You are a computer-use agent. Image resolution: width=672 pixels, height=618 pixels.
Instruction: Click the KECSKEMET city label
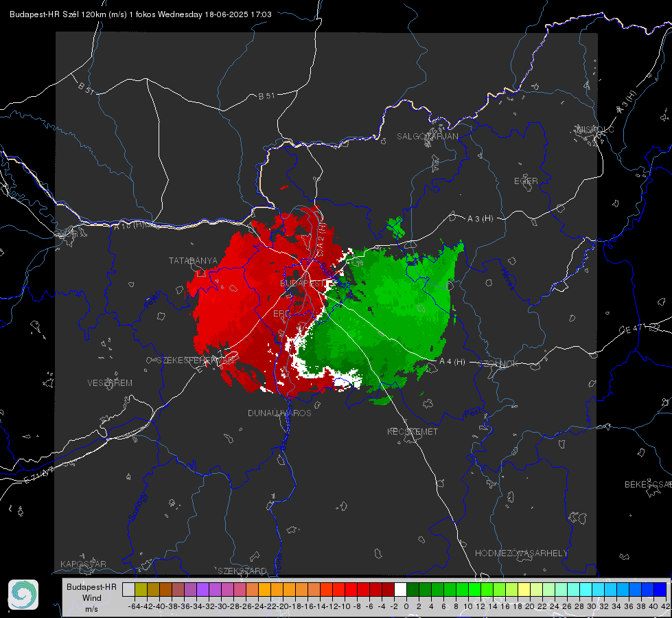[413, 432]
